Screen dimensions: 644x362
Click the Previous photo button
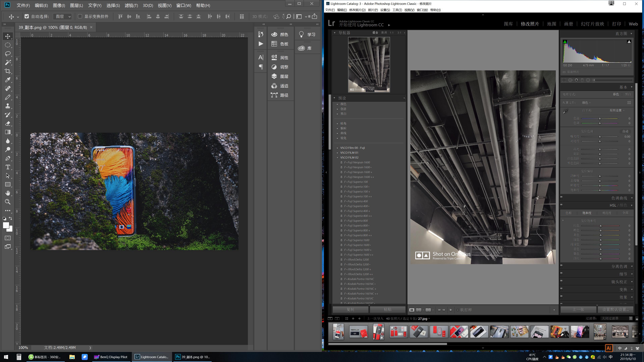[578, 310]
